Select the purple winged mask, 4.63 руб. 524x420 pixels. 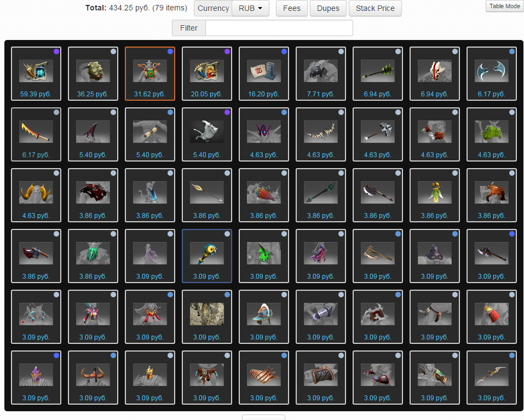(264, 134)
